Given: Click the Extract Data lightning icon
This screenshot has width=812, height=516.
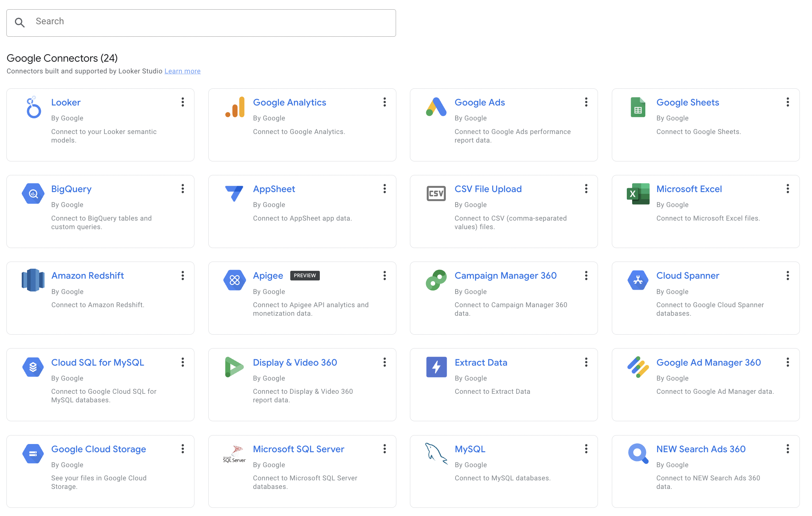Looking at the screenshot, I should coord(436,367).
